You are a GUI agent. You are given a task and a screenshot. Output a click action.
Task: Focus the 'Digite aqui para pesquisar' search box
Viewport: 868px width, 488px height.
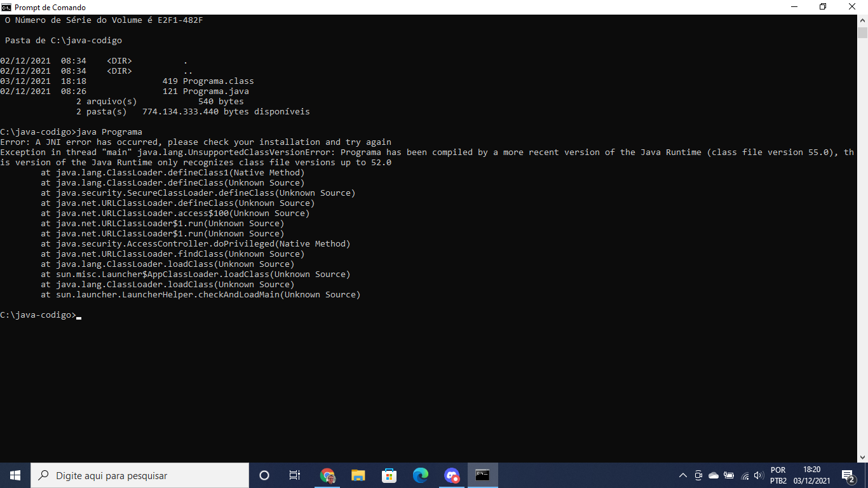click(140, 475)
